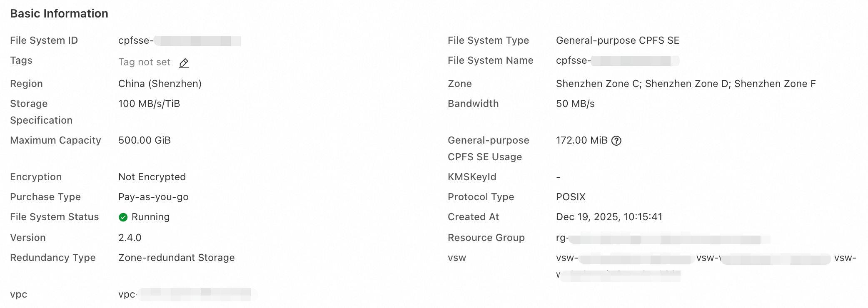The height and width of the screenshot is (308, 868).
Task: Click the 500.00 GiB maximum capacity value
Action: coord(144,140)
